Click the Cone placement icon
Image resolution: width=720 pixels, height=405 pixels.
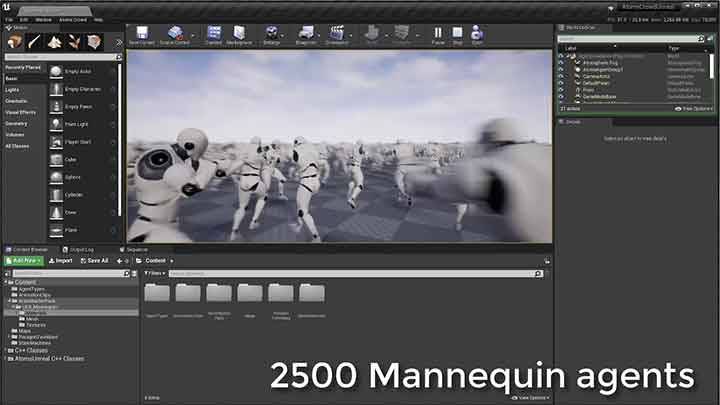click(x=56, y=213)
